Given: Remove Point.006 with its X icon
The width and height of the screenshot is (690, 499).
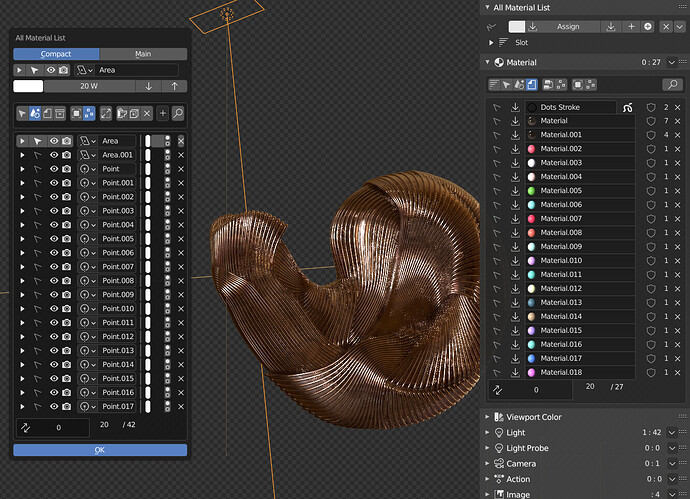Looking at the screenshot, I should (x=181, y=253).
